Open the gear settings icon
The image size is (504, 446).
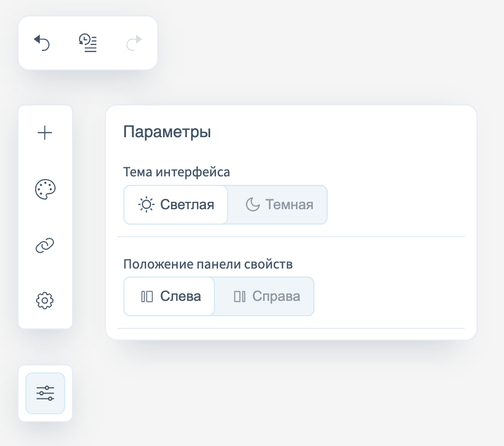pyautogui.click(x=45, y=300)
